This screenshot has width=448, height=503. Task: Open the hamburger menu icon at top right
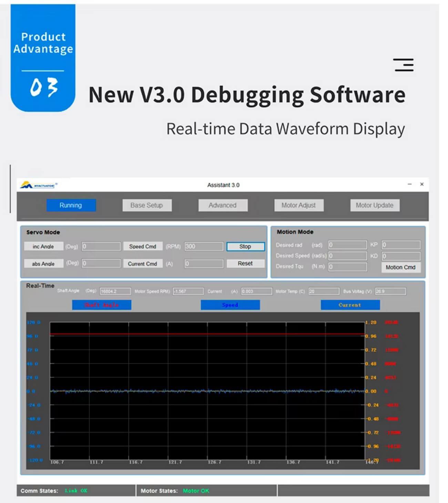coord(403,65)
